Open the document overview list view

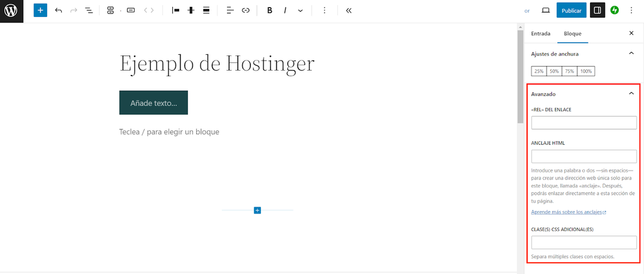tap(89, 10)
